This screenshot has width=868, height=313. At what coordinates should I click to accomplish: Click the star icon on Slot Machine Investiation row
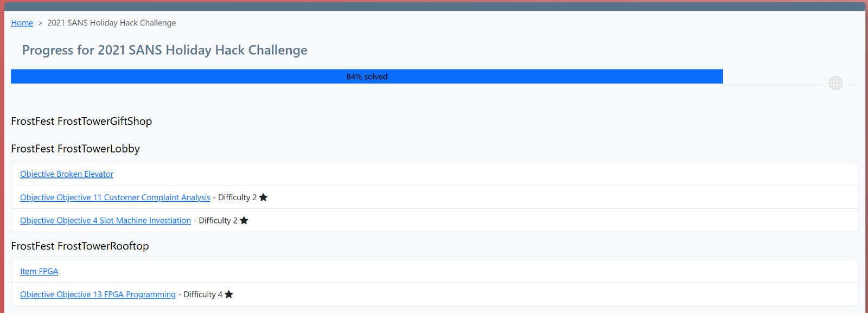(244, 220)
